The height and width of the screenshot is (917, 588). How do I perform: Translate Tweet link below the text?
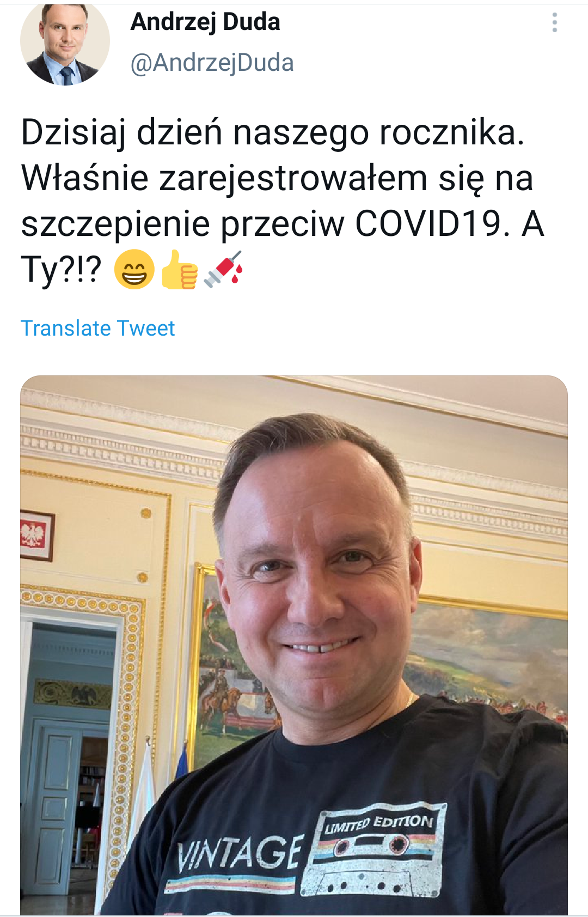(97, 328)
